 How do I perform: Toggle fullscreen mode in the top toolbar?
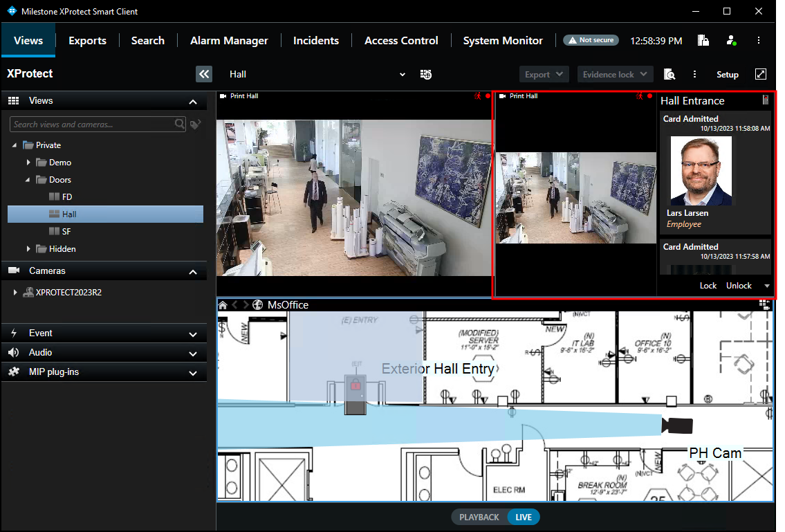761,74
